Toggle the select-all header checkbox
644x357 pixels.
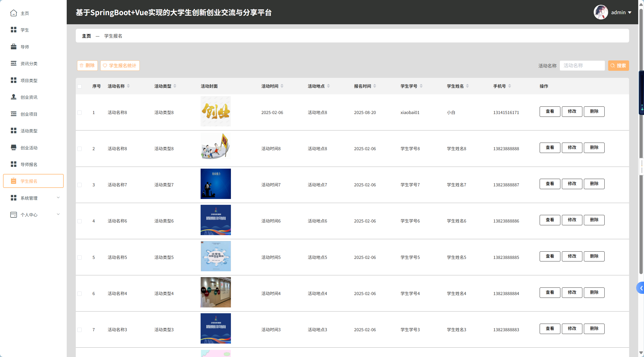point(80,86)
